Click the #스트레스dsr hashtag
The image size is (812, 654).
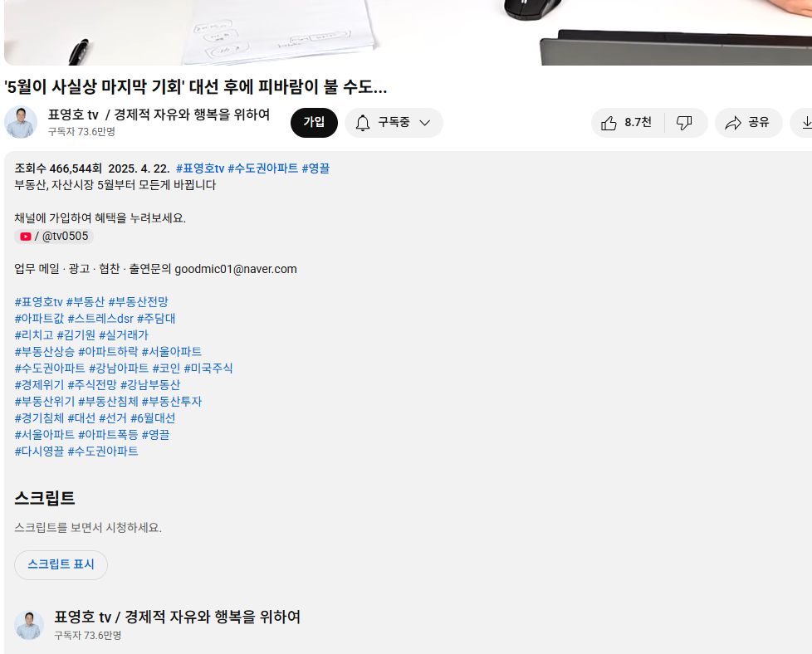point(100,319)
